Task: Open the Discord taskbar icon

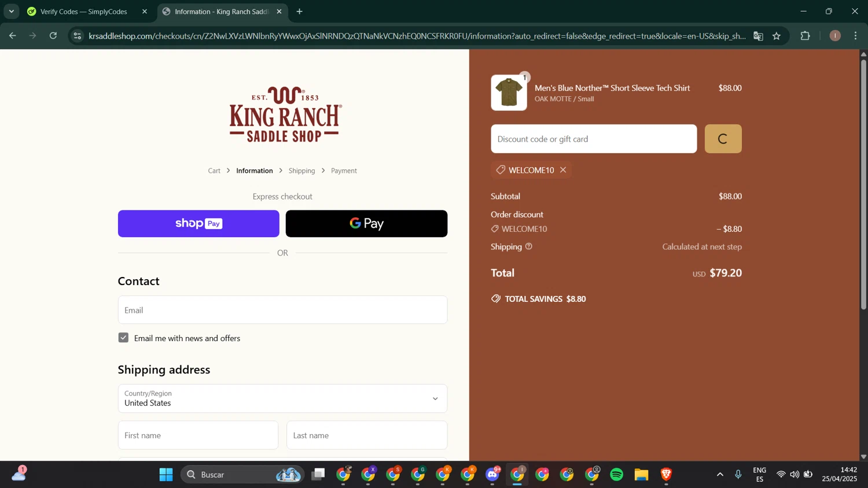Action: point(492,475)
